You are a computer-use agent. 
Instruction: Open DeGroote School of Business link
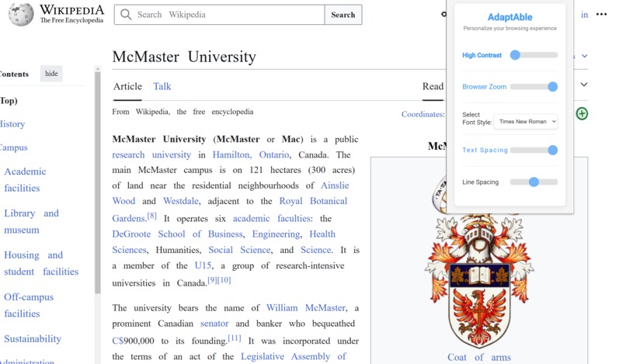click(x=177, y=234)
